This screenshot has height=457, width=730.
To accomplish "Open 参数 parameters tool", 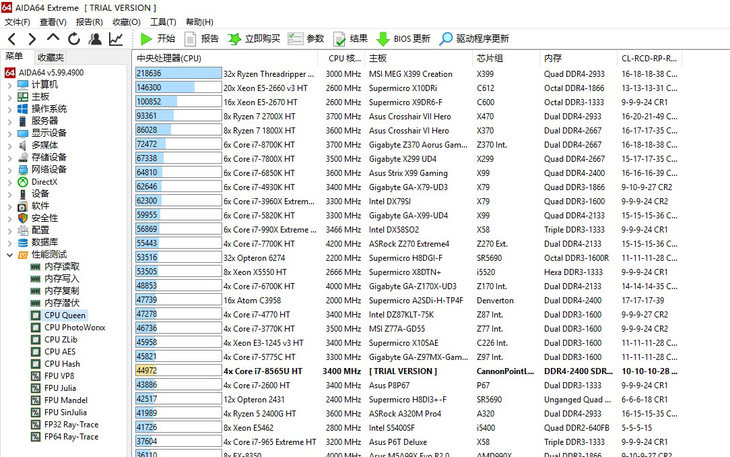I will coord(306,39).
